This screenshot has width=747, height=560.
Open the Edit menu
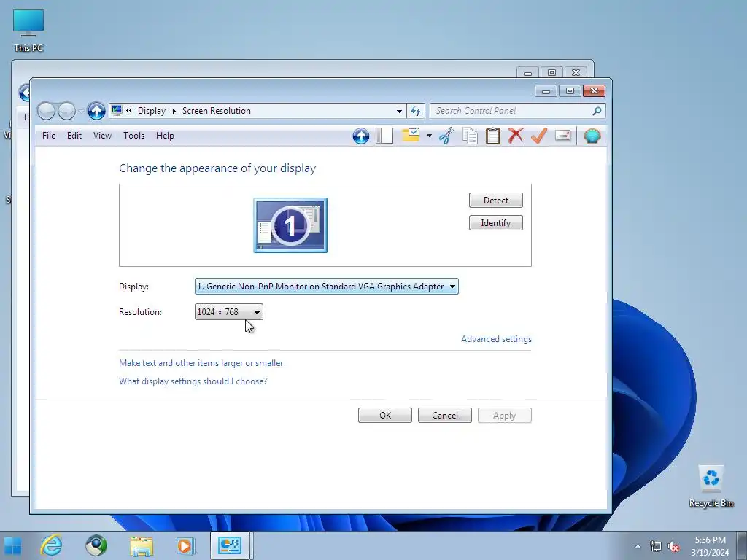74,136
